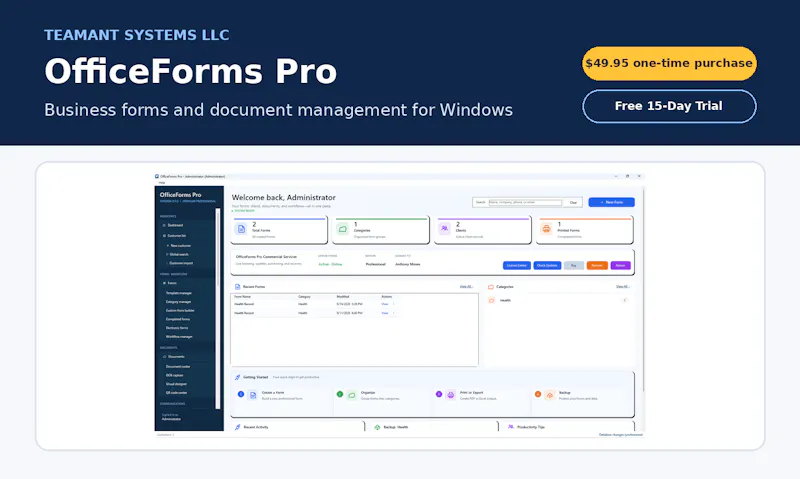Screen dimensions: 800x479
Task: Click the Categories panel header icon
Action: tap(491, 287)
